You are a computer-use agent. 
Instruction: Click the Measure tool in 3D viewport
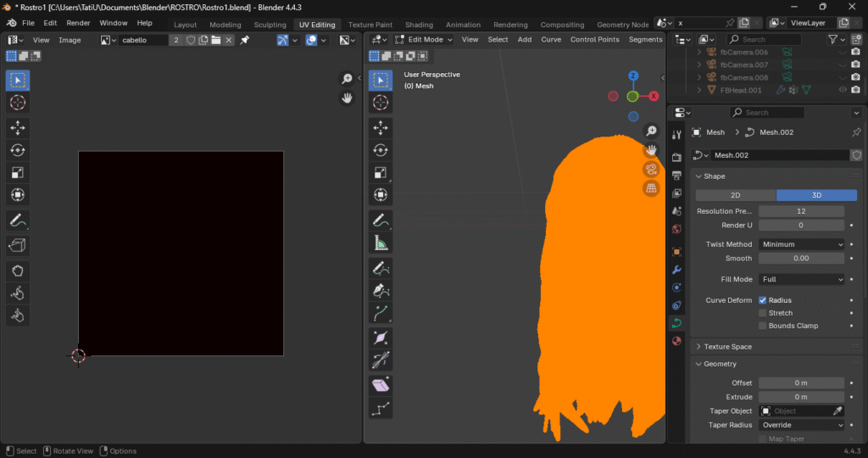381,243
